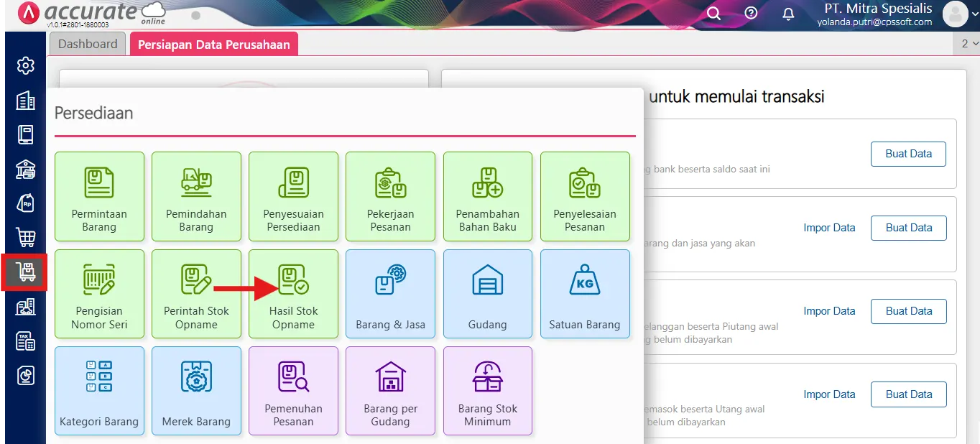Open the Kategori Barang tile
The height and width of the screenshot is (444, 980).
tap(99, 391)
